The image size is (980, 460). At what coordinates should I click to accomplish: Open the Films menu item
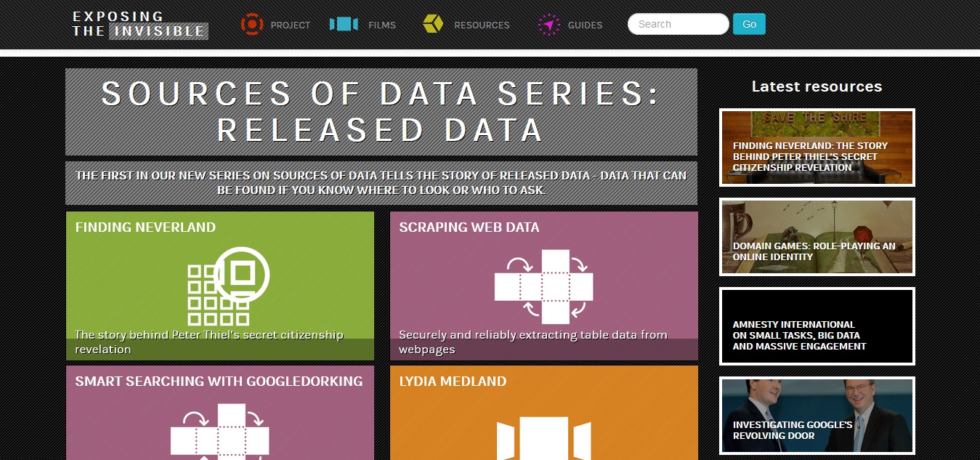tap(382, 25)
